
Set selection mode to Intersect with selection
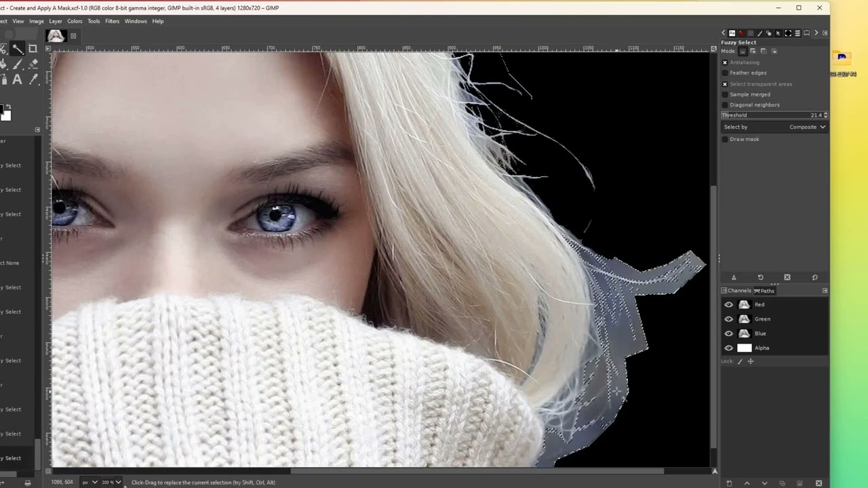774,52
